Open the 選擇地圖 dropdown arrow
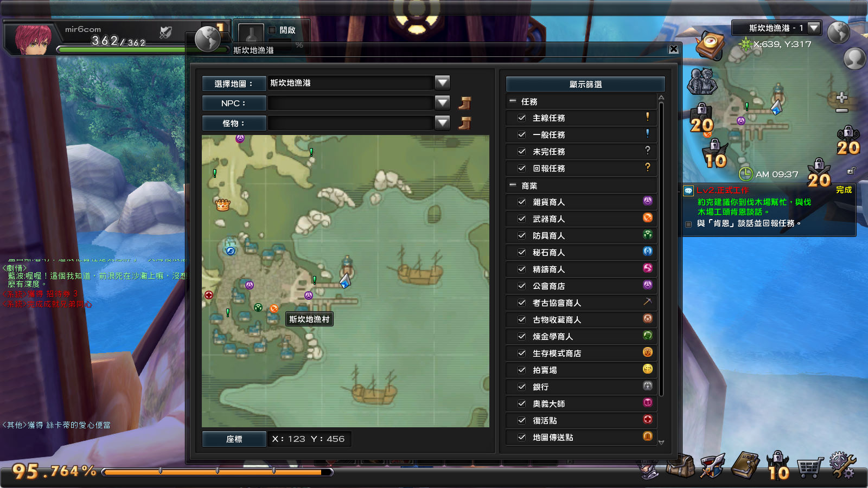868x488 pixels. click(x=443, y=83)
